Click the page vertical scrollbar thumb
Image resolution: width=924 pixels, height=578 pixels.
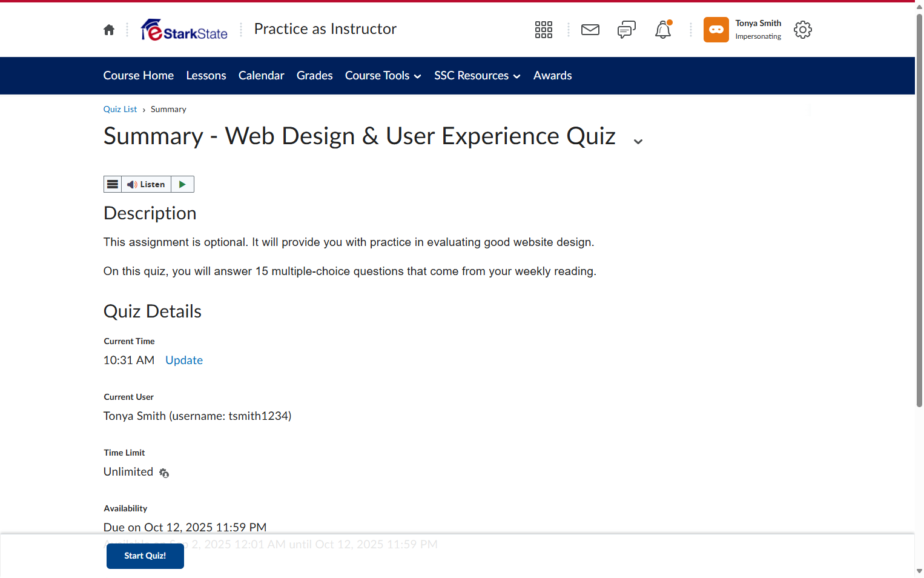(919, 210)
